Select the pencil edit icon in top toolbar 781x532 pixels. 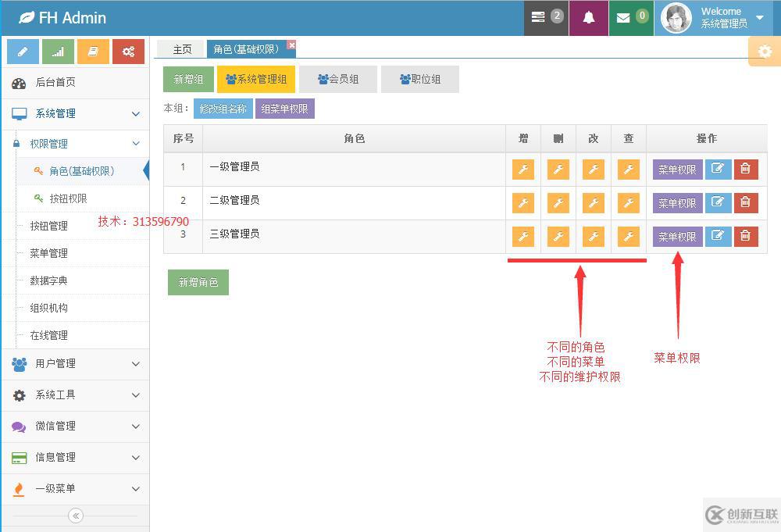point(23,51)
